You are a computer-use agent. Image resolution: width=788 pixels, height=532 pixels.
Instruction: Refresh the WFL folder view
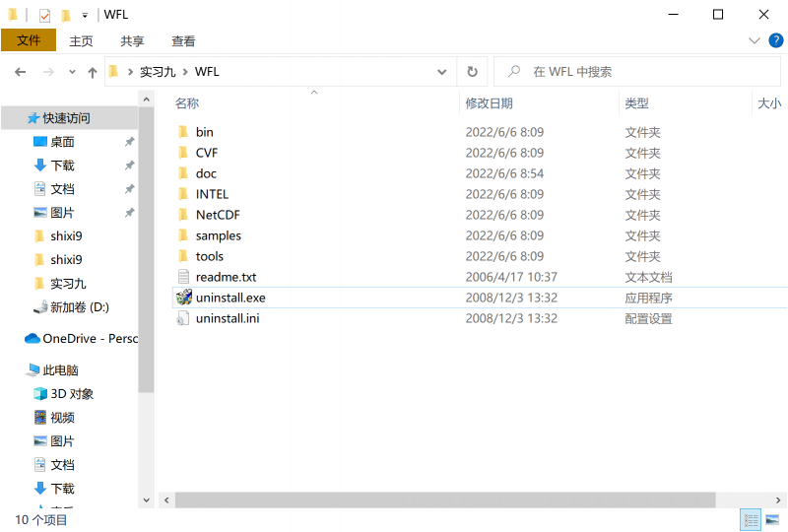[x=472, y=72]
